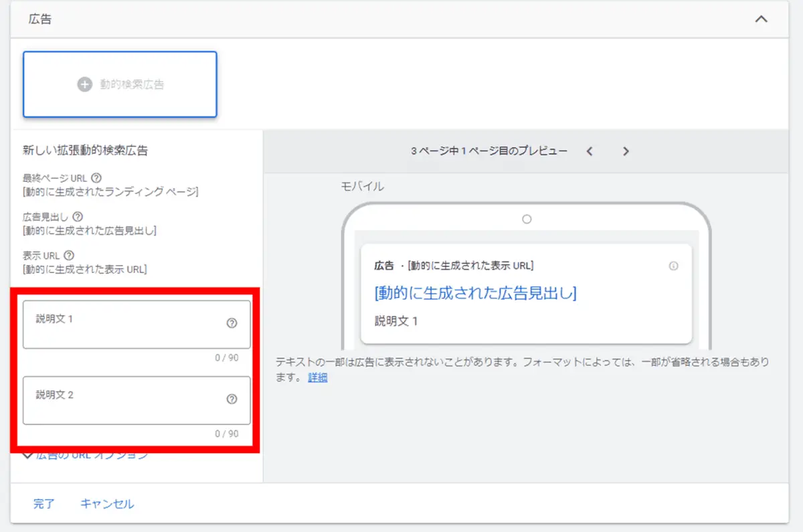The width and height of the screenshot is (803, 532).
Task: Click the plus icon to add 動的検索広告
Action: coord(85,84)
